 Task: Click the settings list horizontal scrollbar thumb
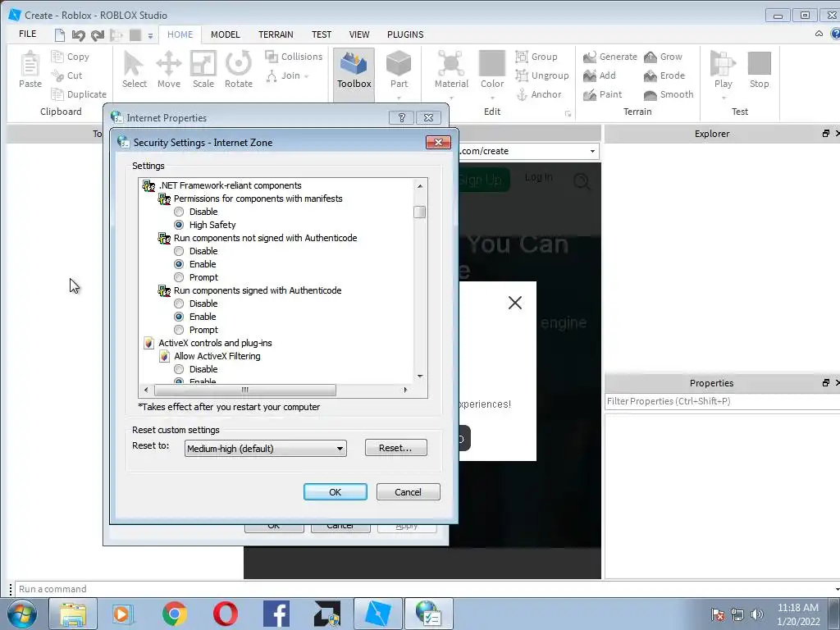(x=244, y=390)
